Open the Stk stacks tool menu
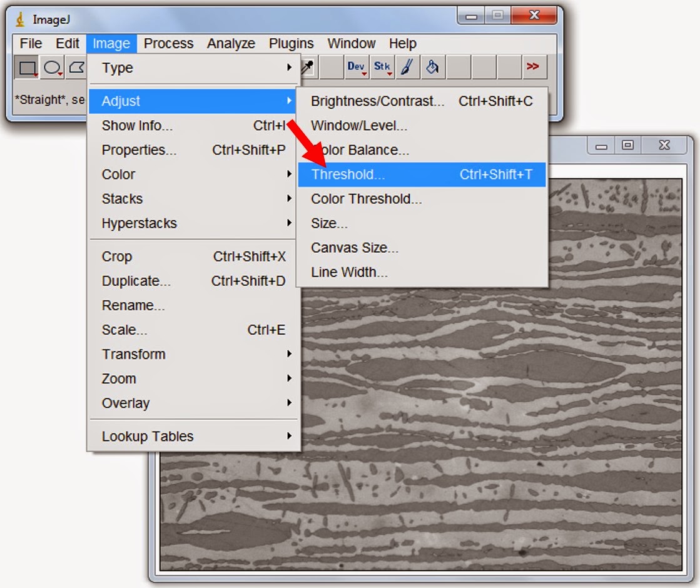Viewport: 700px width, 588px height. [382, 67]
